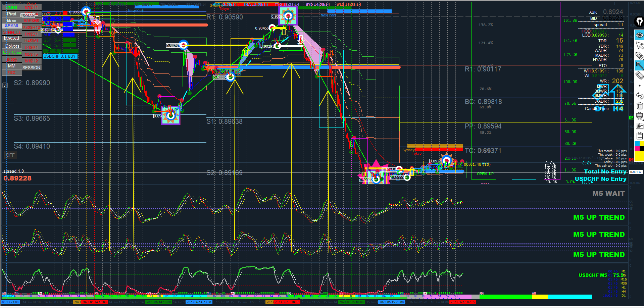Image resolution: width=644 pixels, height=308 pixels.
Task: Expand the small V chevron box
Action: click(5, 85)
